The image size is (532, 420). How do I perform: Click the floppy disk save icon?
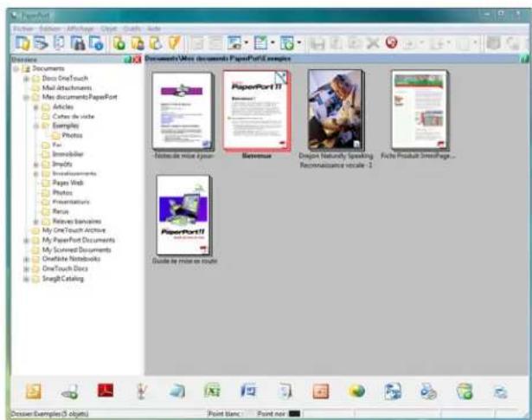pyautogui.click(x=317, y=43)
